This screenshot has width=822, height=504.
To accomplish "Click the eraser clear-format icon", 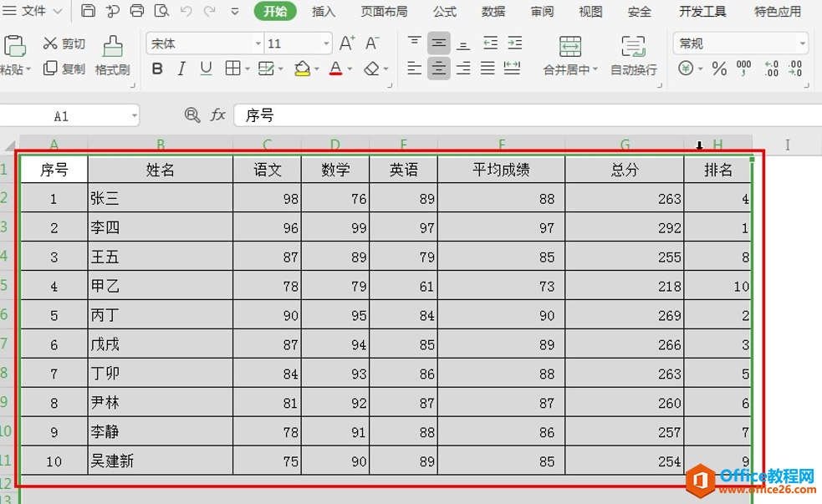I will [371, 68].
